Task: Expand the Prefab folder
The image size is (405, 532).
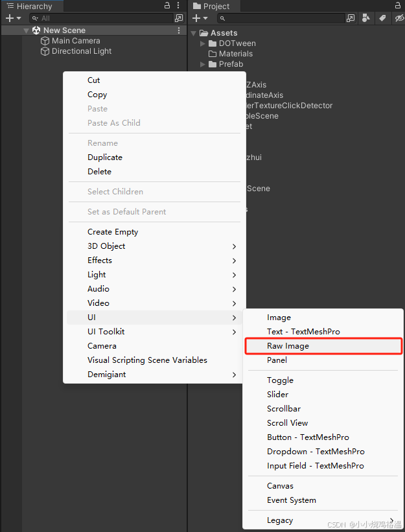Action: (x=203, y=64)
